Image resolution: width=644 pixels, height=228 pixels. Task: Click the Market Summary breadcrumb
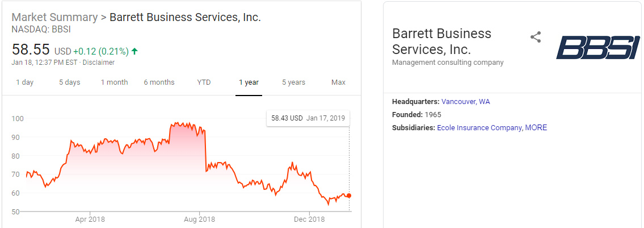point(54,17)
